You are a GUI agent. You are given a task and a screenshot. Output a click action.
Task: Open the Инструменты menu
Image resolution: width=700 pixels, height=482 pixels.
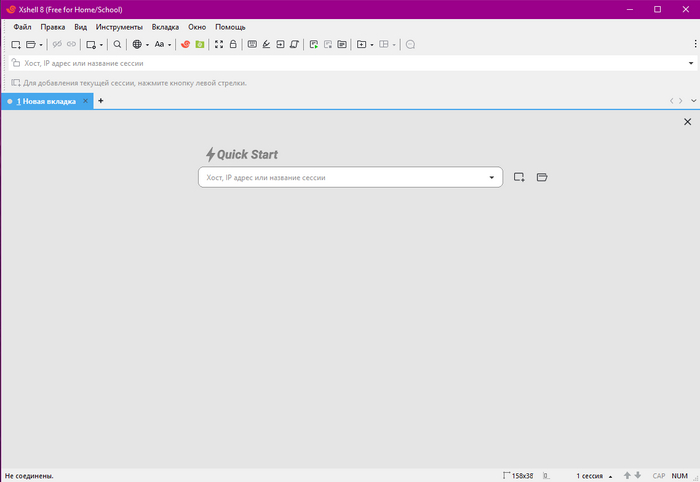pos(119,27)
